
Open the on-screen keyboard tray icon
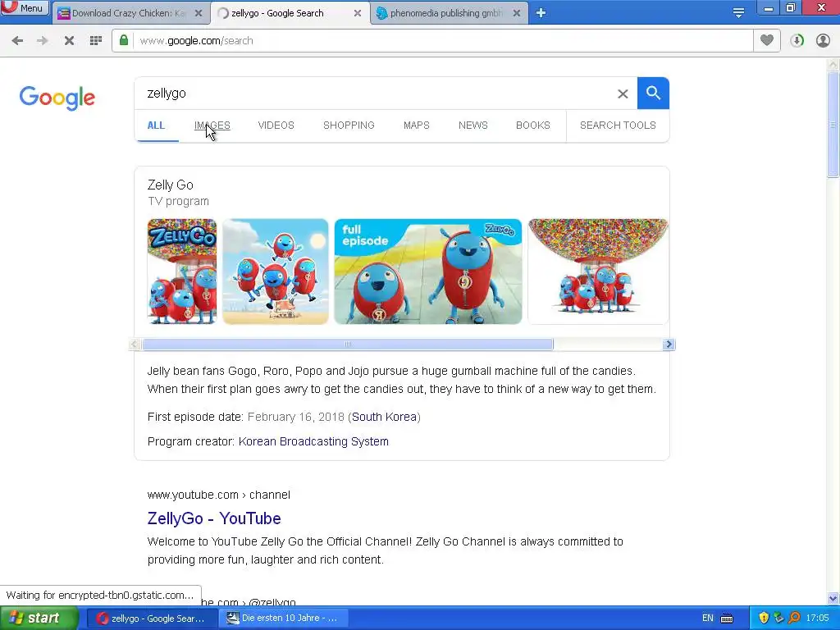point(727,619)
